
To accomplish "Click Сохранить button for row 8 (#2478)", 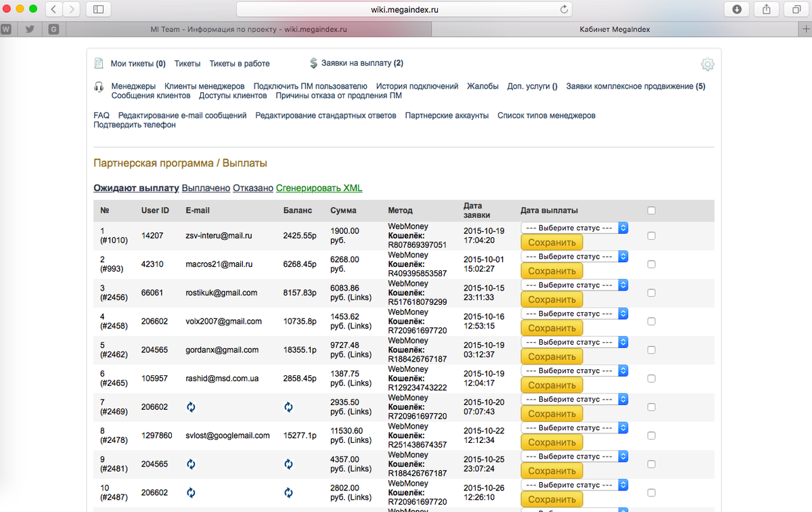I will click(x=551, y=442).
